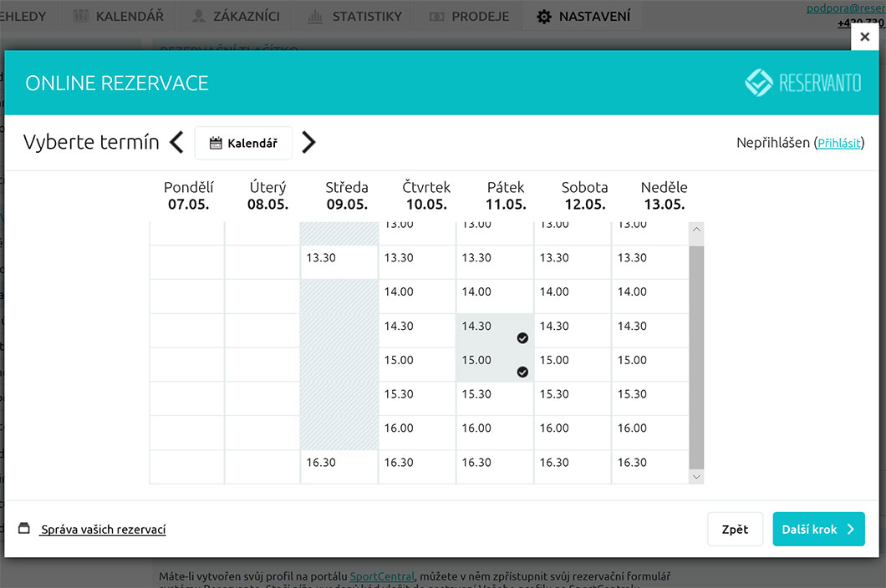
Task: Open the Nastavení tab
Action: tap(583, 16)
